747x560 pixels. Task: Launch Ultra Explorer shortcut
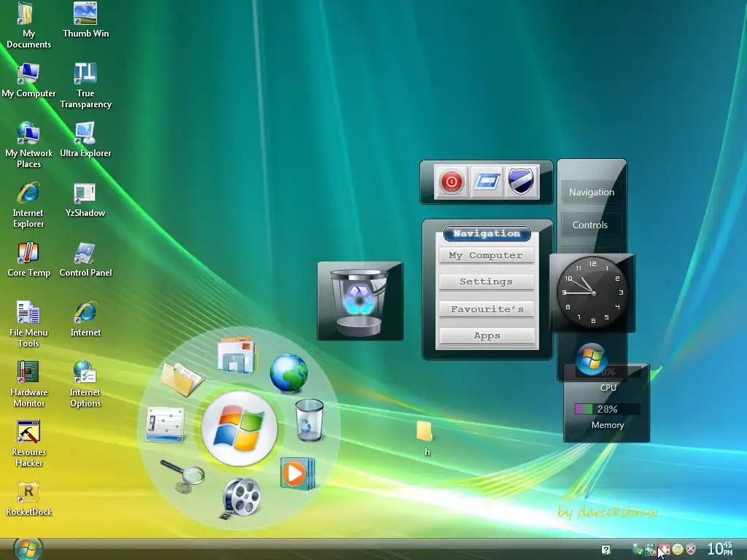pos(86,139)
